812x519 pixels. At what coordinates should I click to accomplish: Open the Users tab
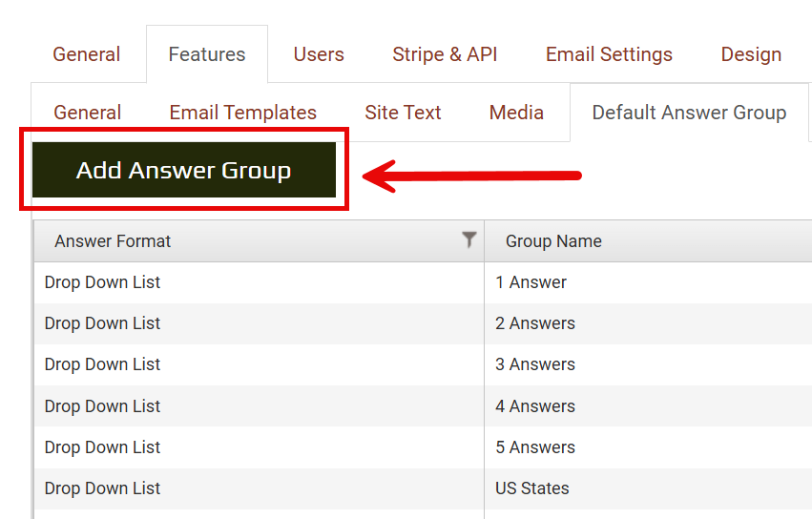tap(319, 54)
